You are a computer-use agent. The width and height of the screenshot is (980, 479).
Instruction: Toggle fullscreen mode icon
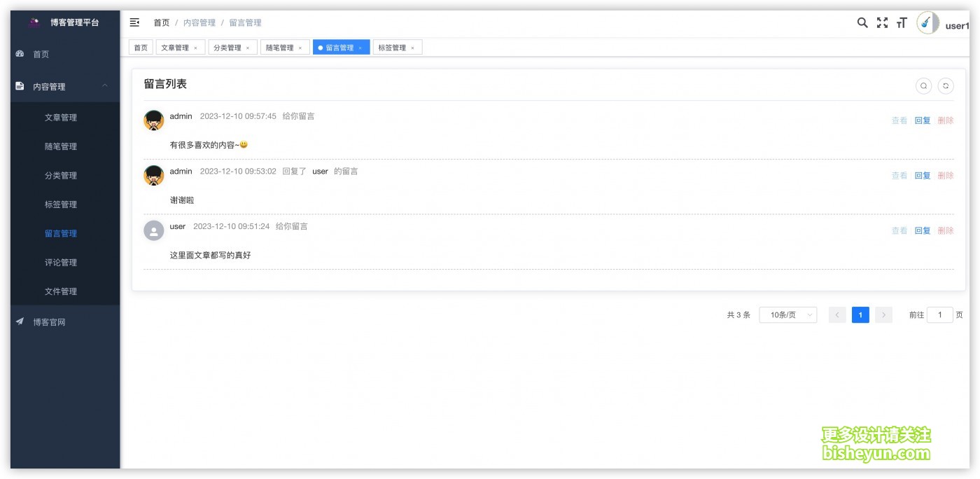pyautogui.click(x=882, y=22)
